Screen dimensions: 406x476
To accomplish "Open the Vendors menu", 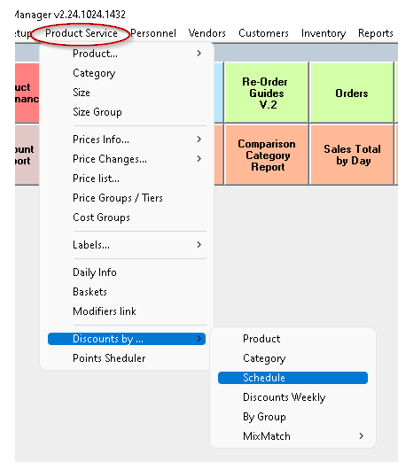I will click(207, 33).
